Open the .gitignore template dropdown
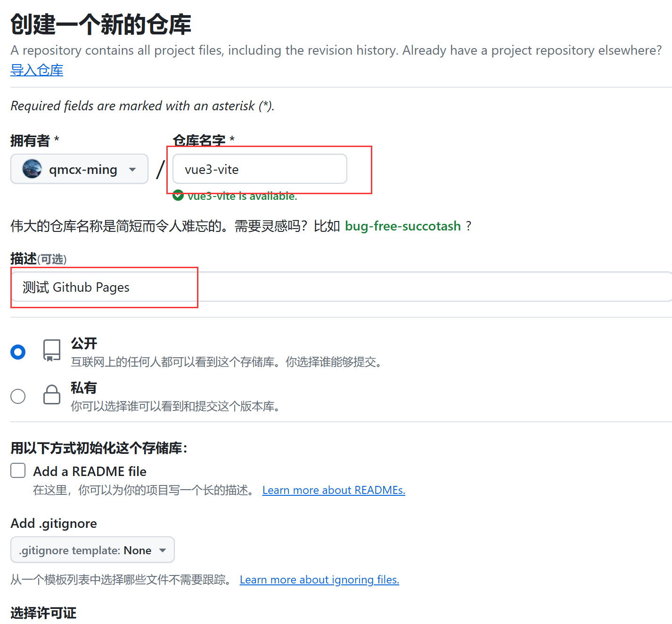 92,550
